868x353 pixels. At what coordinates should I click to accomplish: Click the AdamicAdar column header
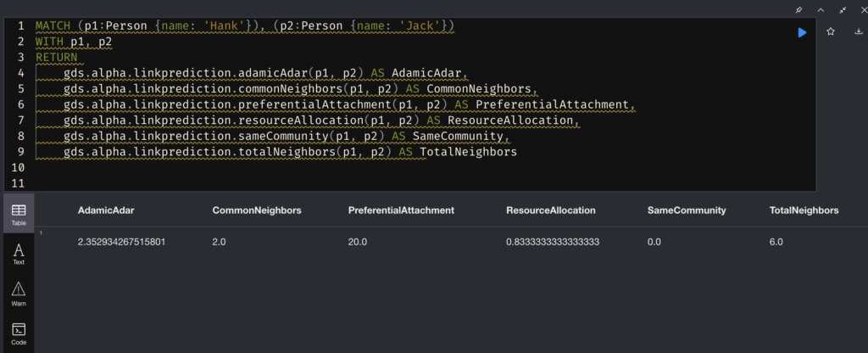coord(106,210)
